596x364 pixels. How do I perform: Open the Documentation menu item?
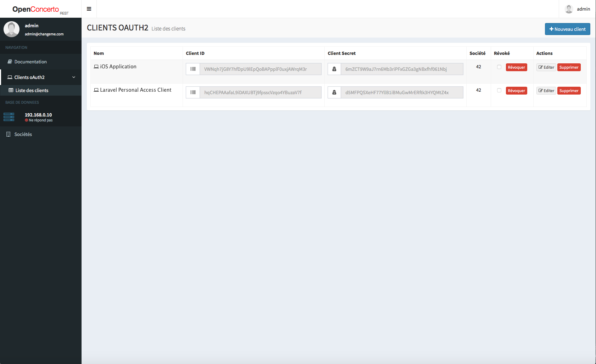[x=41, y=62]
